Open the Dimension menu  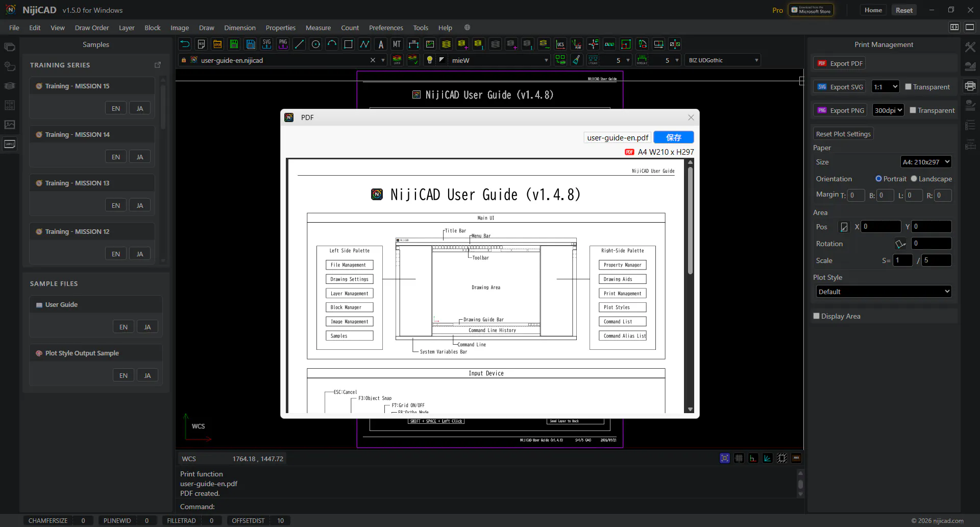coord(240,28)
